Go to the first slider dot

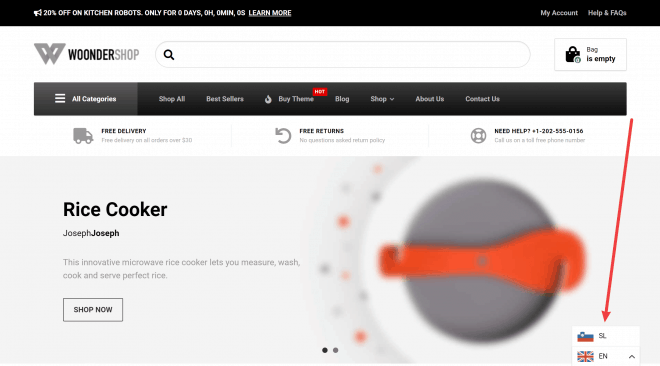pos(325,350)
